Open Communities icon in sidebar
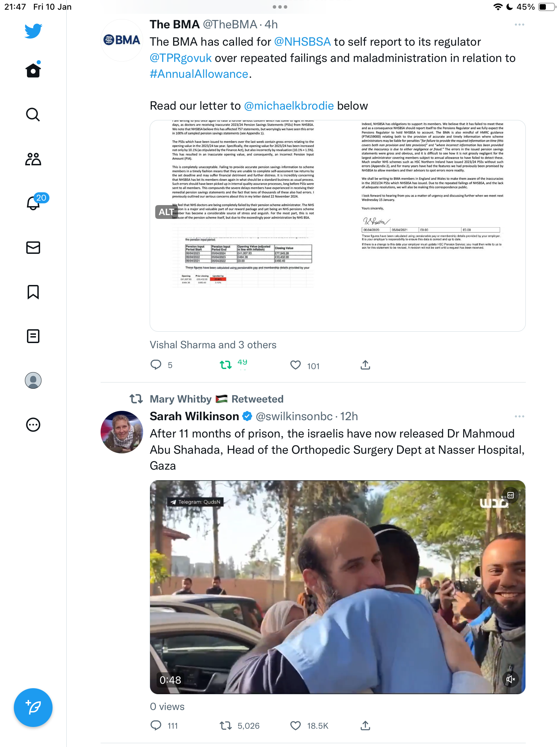The image size is (560, 747). [x=33, y=159]
